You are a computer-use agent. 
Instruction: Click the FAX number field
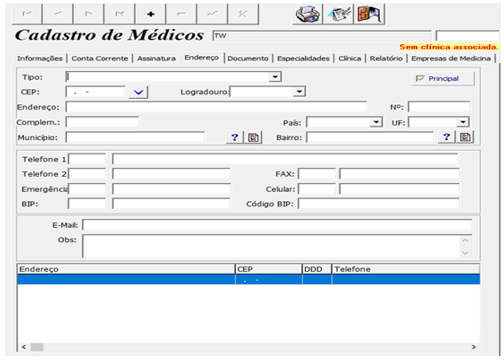click(x=399, y=174)
